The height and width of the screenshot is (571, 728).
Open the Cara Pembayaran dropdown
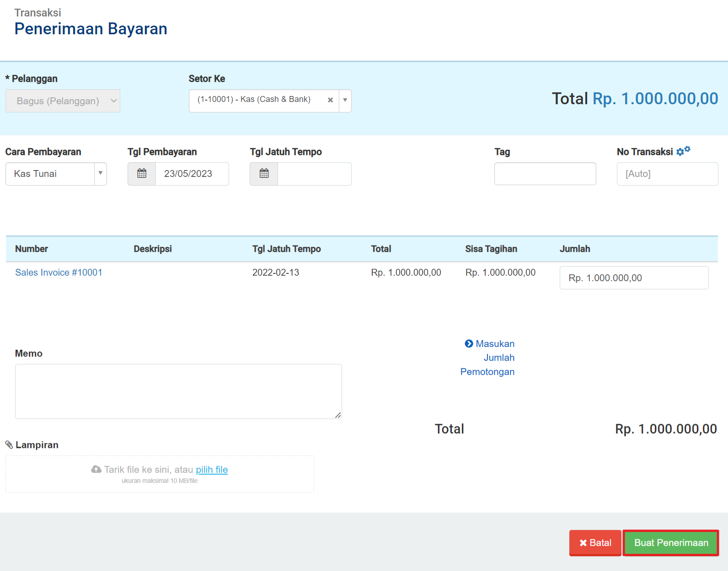(56, 174)
